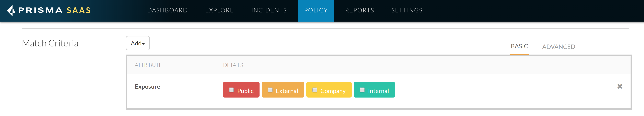Click the yellow SAAS wordmark text
Screen dimensions: 644x116
pyautogui.click(x=79, y=11)
